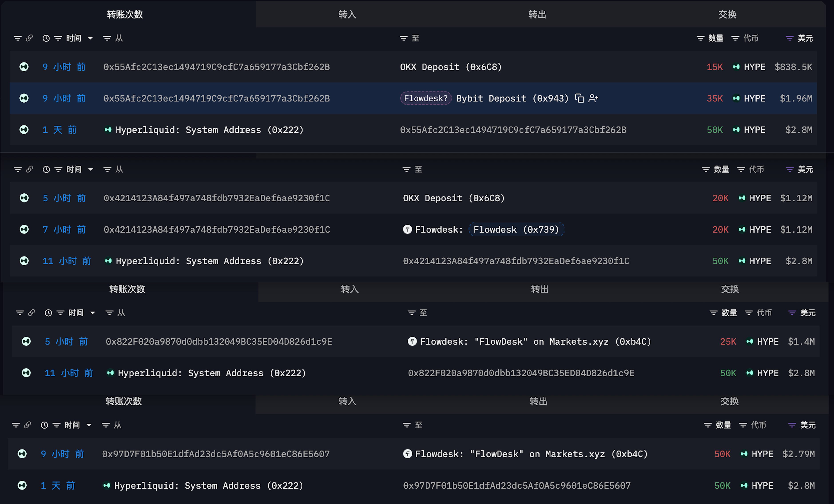Click the Flowdesk logo beside Flowdesk (0x739)
The height and width of the screenshot is (504, 834).
(x=407, y=230)
